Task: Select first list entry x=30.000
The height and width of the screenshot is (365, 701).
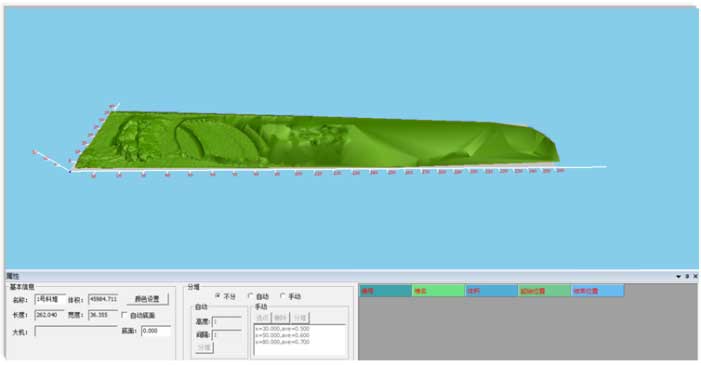Action: click(282, 329)
